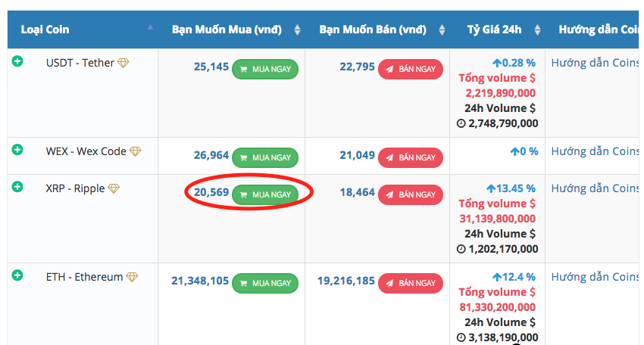Expand the XRP - Ripple row plus icon
Screen dimensions: 644x345
[x=17, y=187]
